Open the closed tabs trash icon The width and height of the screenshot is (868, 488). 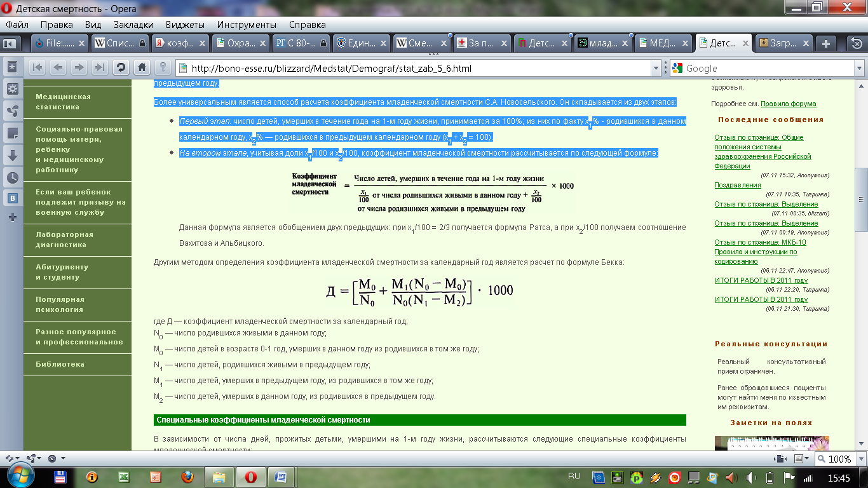(x=856, y=43)
